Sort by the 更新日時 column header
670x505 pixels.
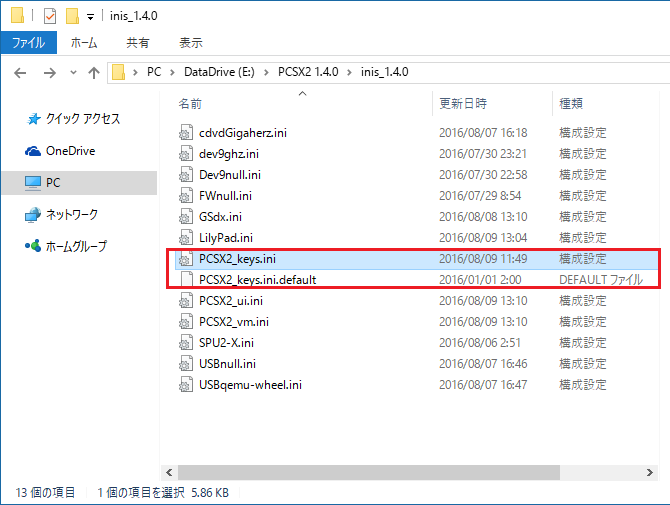click(x=463, y=103)
